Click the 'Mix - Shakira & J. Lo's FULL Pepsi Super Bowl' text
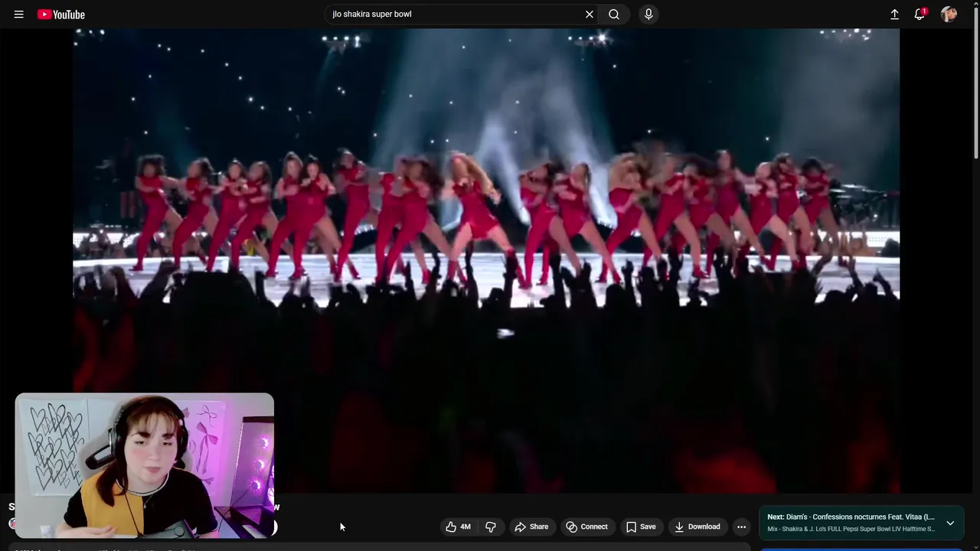The width and height of the screenshot is (980, 551). click(851, 529)
